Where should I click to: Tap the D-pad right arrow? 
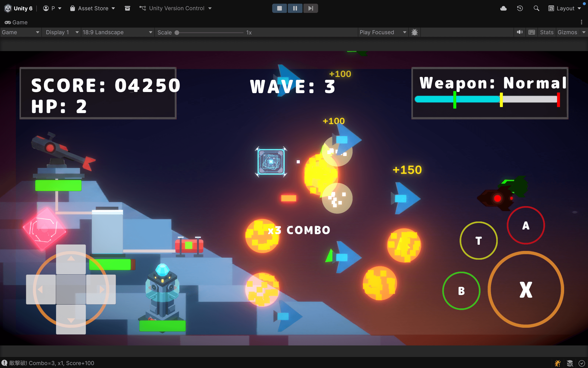(x=101, y=289)
